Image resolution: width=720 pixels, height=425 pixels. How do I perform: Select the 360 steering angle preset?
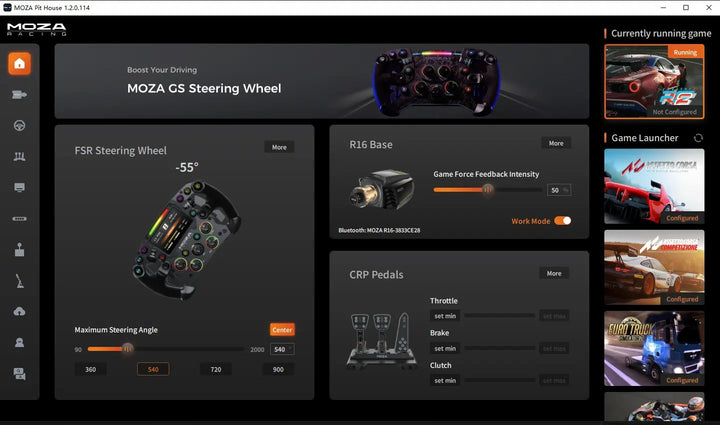(x=90, y=369)
